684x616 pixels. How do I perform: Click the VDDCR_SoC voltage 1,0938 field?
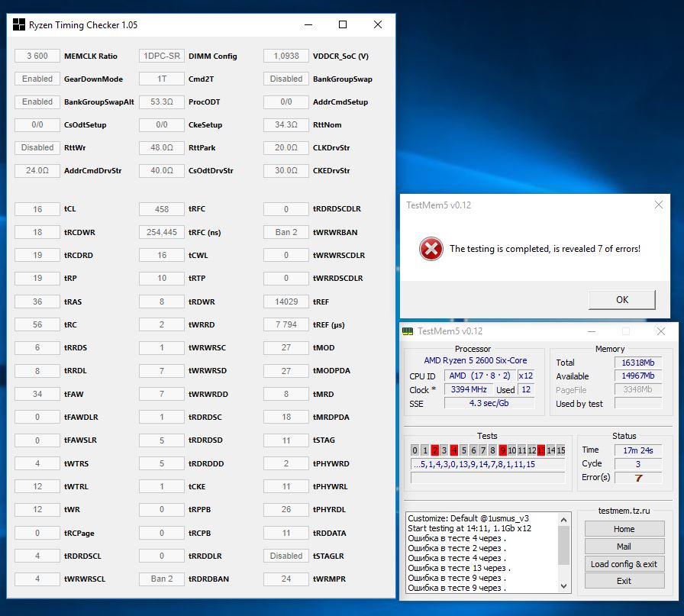[x=286, y=56]
